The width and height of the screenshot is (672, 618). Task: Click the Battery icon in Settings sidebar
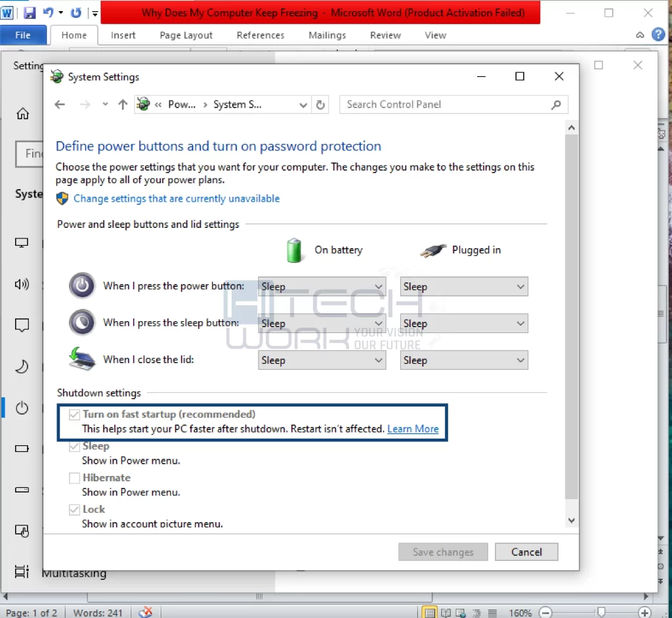click(22, 449)
